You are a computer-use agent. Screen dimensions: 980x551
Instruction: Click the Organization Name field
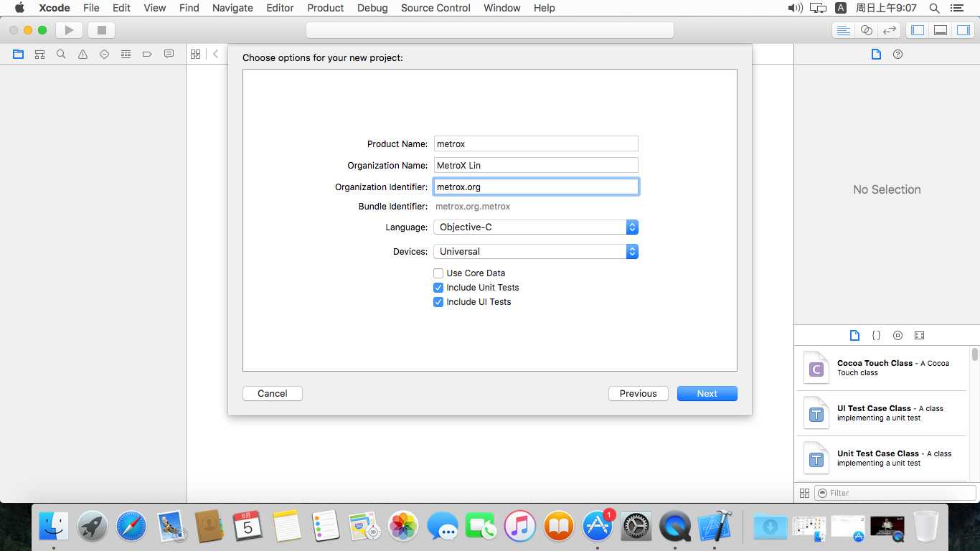point(536,165)
